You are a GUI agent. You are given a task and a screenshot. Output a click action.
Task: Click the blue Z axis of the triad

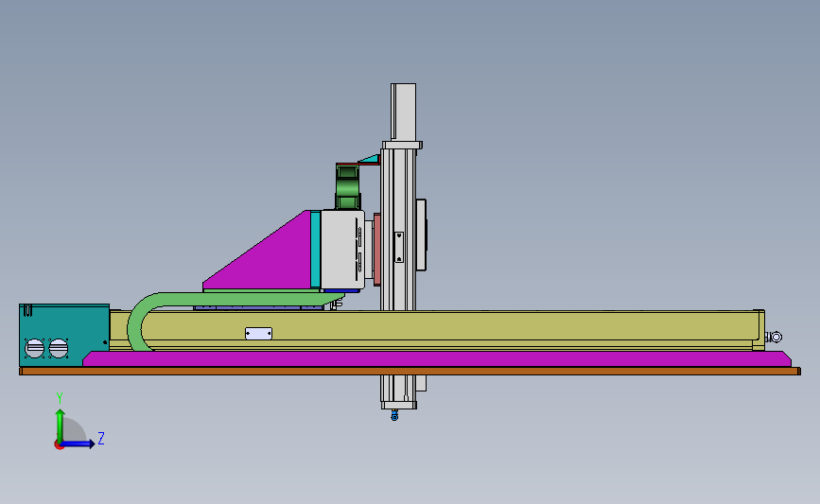79,443
